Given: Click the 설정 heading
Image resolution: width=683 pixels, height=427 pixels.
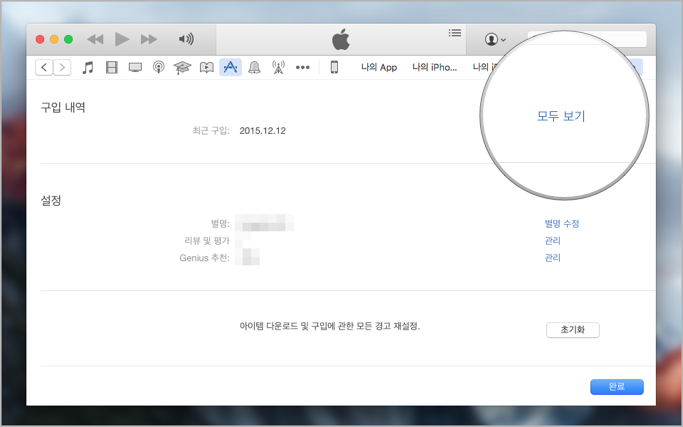Looking at the screenshot, I should (51, 200).
